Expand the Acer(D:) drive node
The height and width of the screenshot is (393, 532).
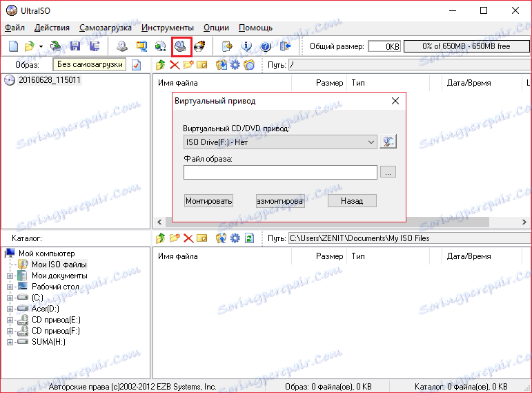10,309
